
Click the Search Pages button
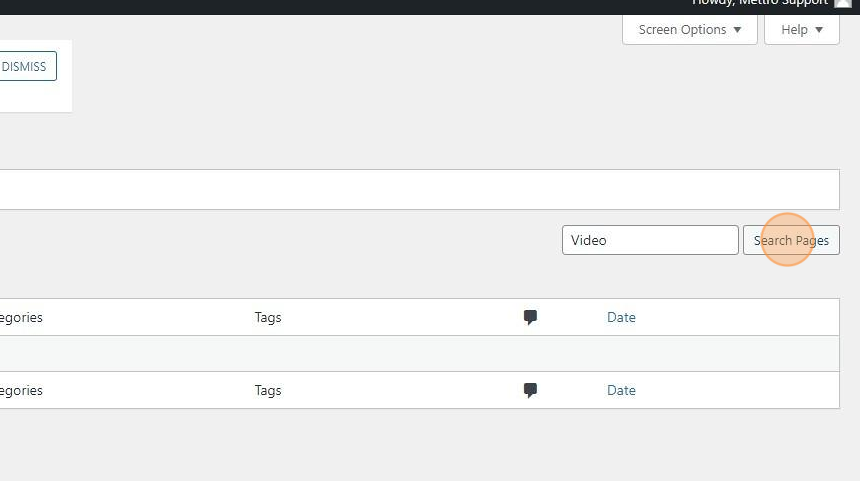pos(791,240)
